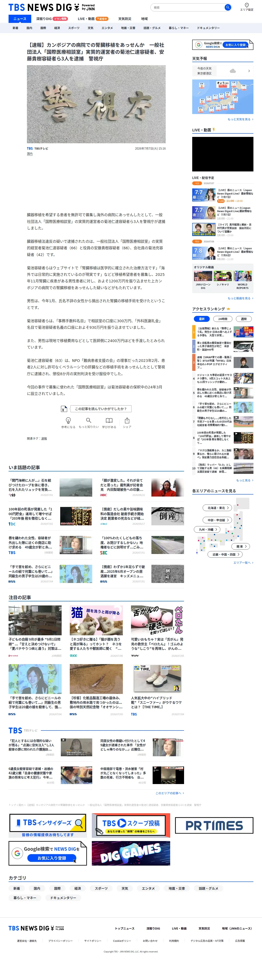Click the lightning icon beside LIVE・動画 sidebar heading

(214, 130)
